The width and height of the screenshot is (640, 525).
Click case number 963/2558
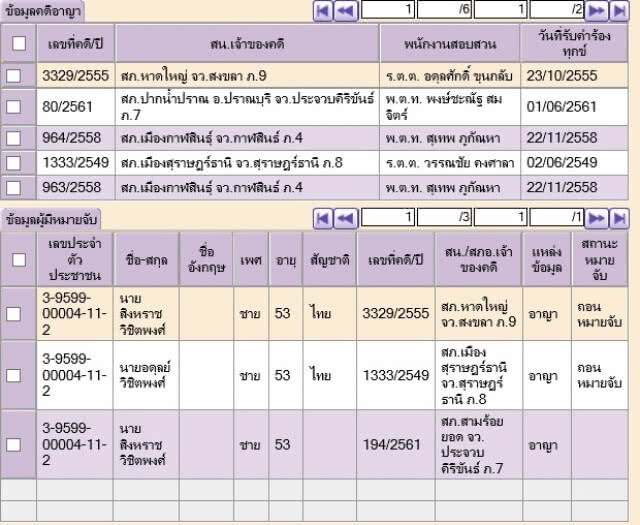[71, 188]
